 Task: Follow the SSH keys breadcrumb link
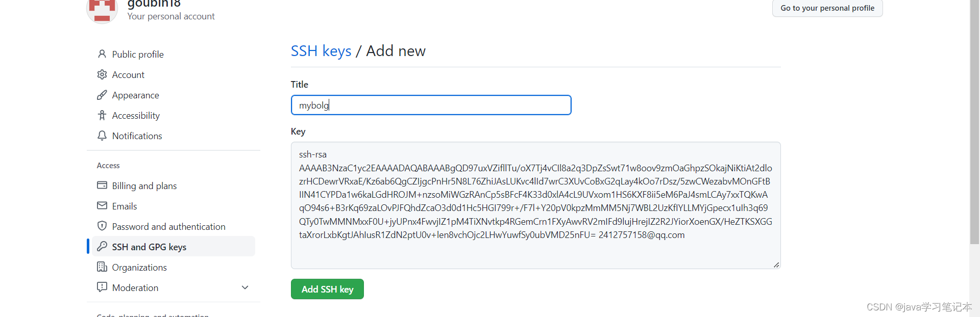[x=321, y=51]
